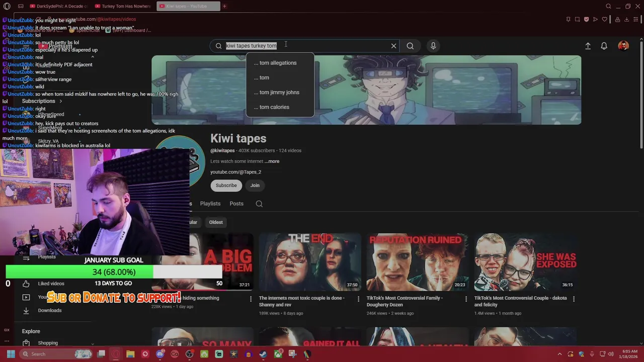Open Shanny and rev video title
Image resolution: width=644 pixels, height=362 pixels.
(305, 301)
